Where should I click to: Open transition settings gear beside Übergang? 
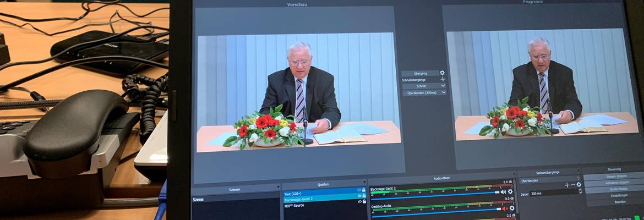443,73
